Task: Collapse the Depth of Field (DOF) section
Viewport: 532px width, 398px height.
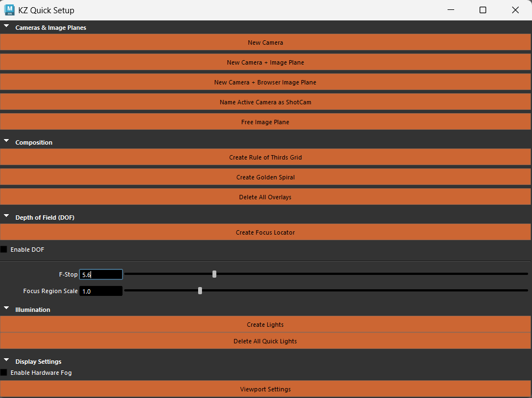Action: click(6, 215)
